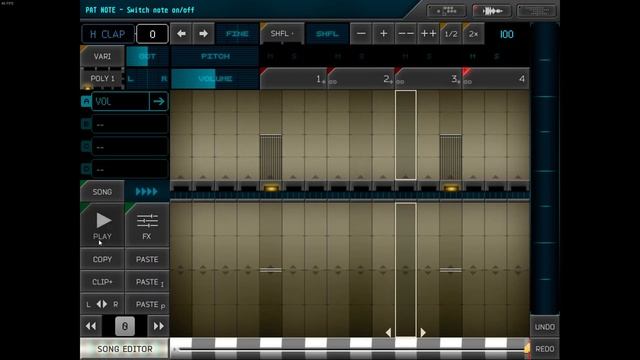The image size is (640, 360).
Task: Click the PASTE I button
Action: click(x=147, y=282)
